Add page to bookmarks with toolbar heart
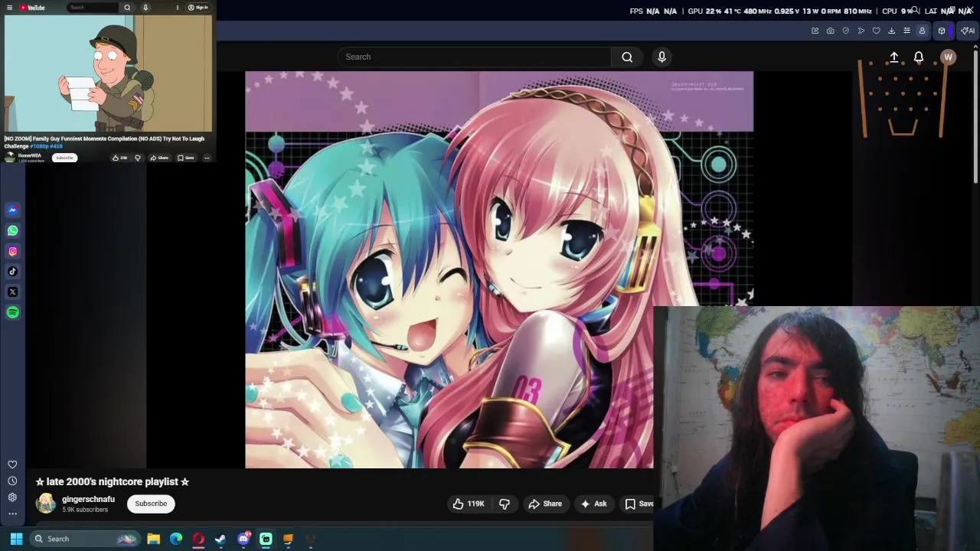The image size is (980, 551). (876, 31)
